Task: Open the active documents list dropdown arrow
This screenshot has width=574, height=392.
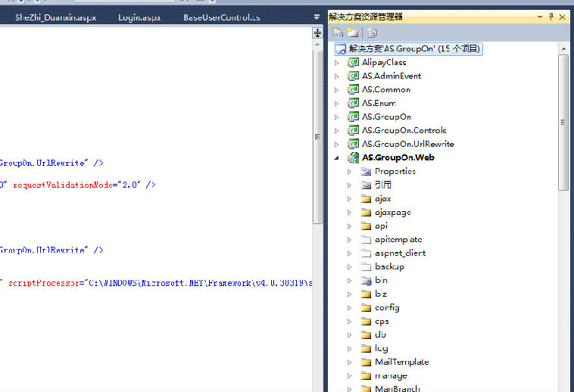Action: (x=317, y=17)
